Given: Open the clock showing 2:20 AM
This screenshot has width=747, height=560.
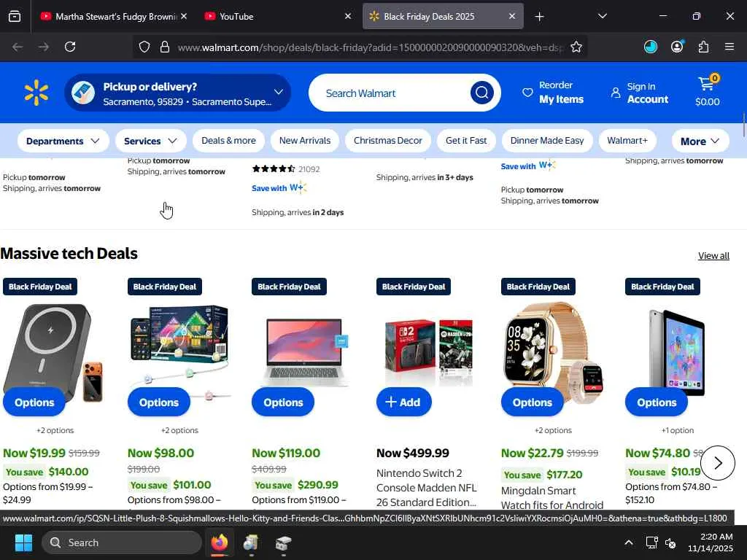Looking at the screenshot, I should [711, 542].
